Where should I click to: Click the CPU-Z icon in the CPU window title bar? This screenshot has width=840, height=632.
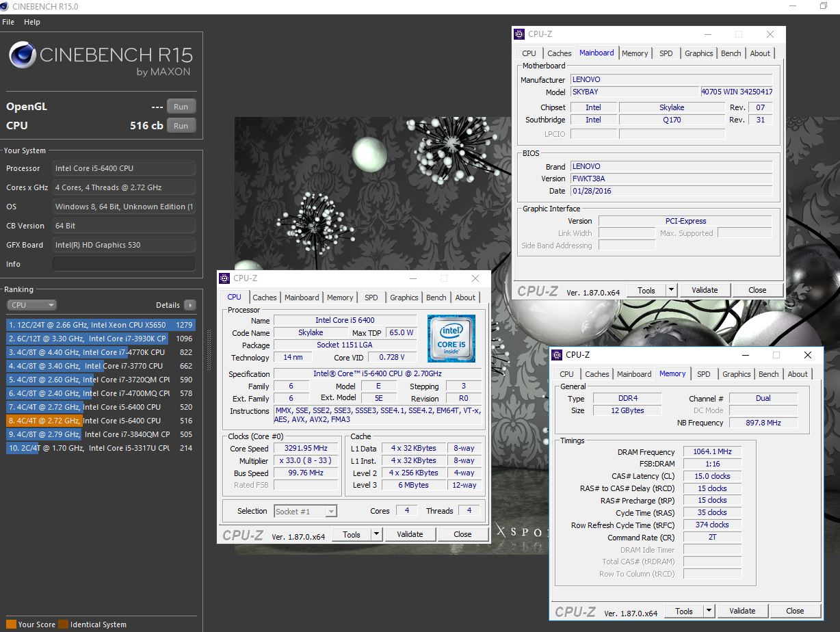[224, 278]
